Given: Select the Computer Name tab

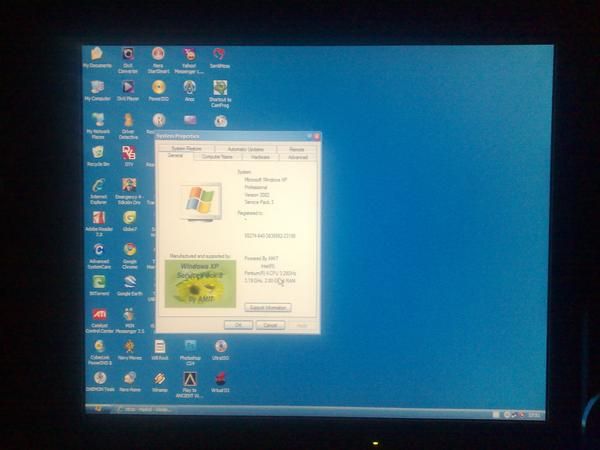Looking at the screenshot, I should click(217, 157).
